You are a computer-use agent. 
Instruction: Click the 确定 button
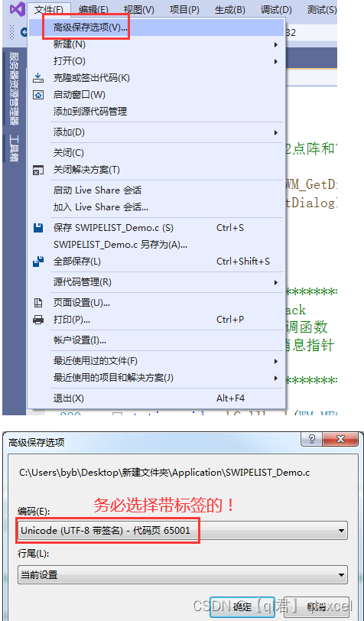(x=242, y=606)
